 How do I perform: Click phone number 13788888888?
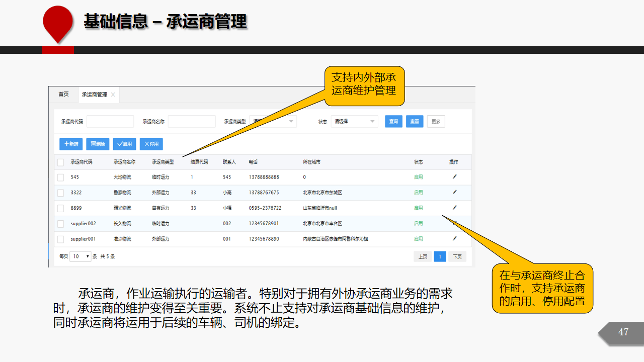(264, 177)
